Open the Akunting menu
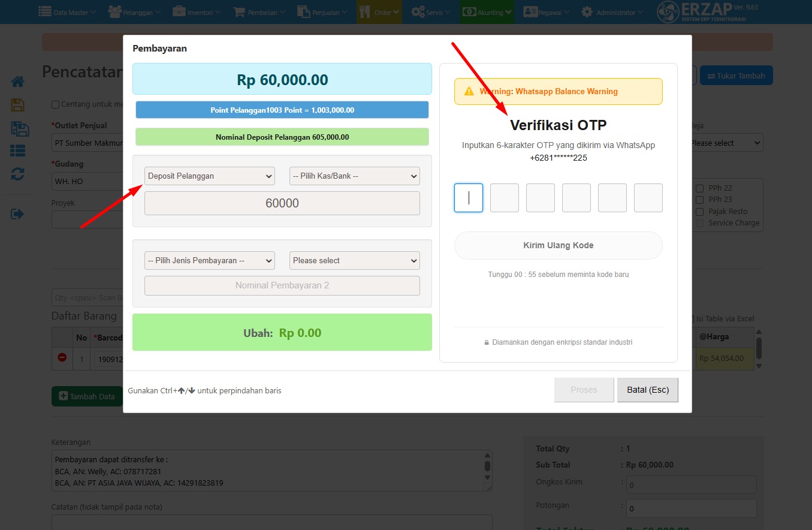Viewport: 812px width, 530px height. click(487, 12)
